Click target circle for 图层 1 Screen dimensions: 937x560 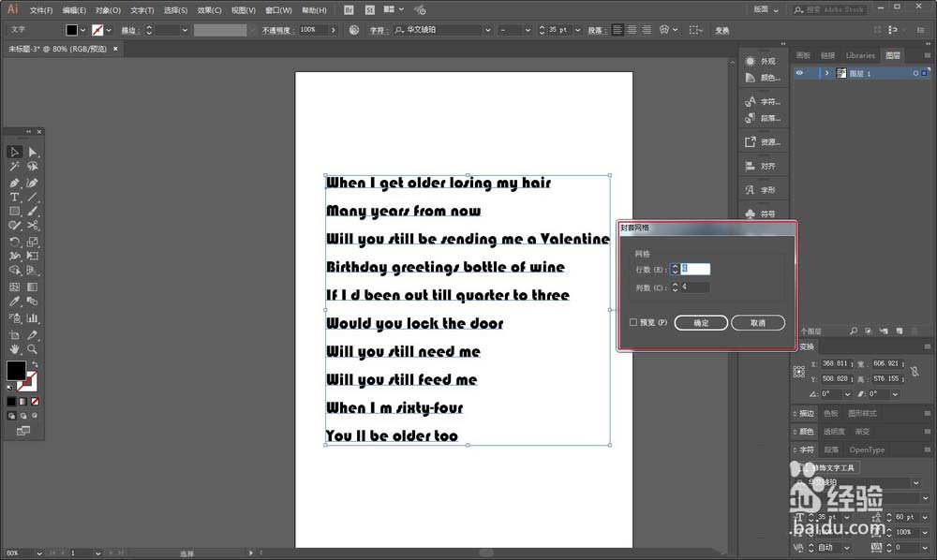click(915, 73)
